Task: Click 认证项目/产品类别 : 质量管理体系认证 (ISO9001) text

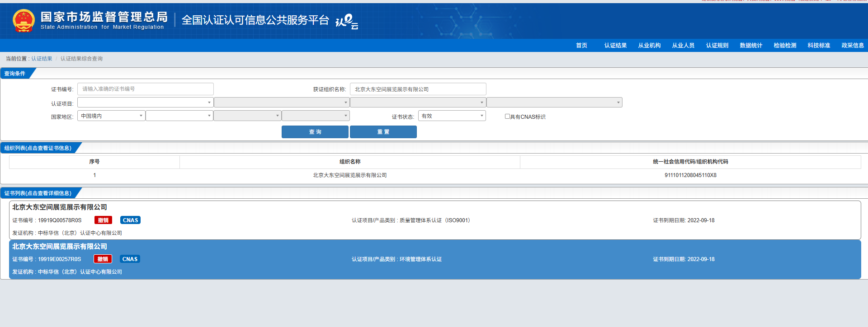Action: click(412, 220)
